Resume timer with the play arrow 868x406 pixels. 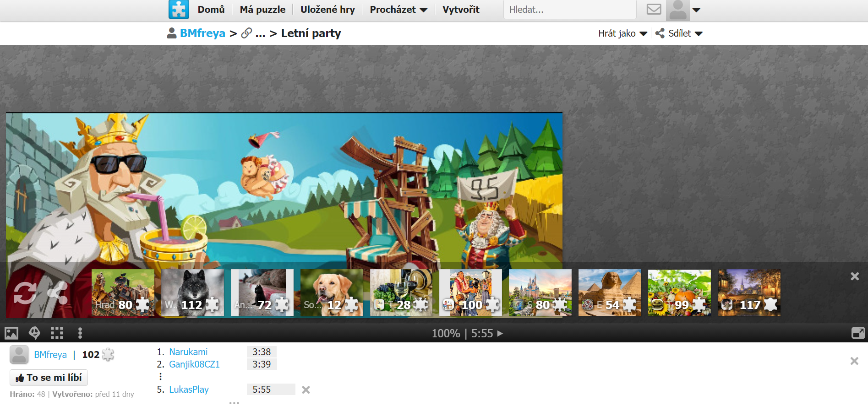(x=500, y=333)
